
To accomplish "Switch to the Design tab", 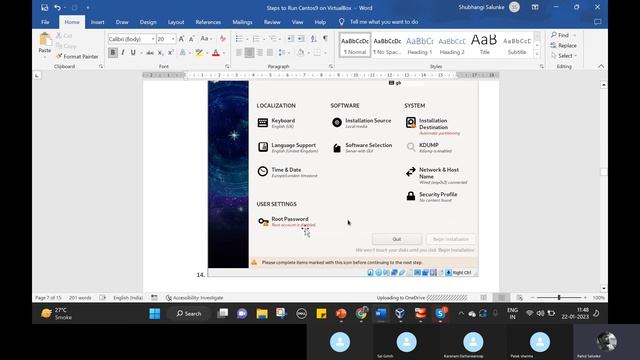I will click(x=148, y=22).
